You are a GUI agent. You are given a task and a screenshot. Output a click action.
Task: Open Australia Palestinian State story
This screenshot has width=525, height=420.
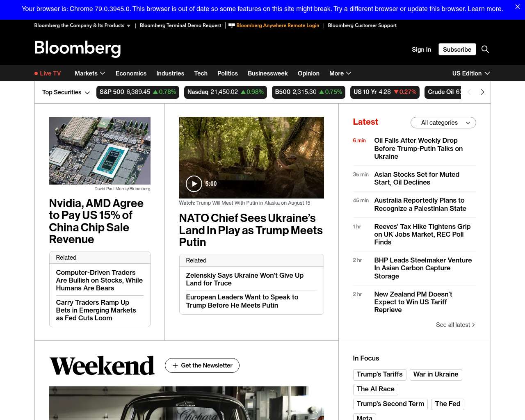pos(420,204)
